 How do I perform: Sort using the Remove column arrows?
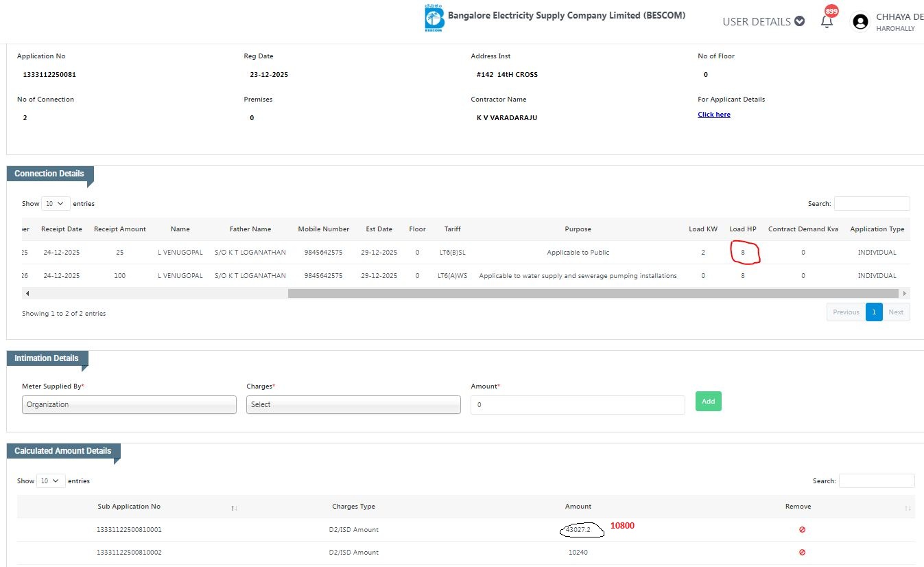click(x=908, y=507)
